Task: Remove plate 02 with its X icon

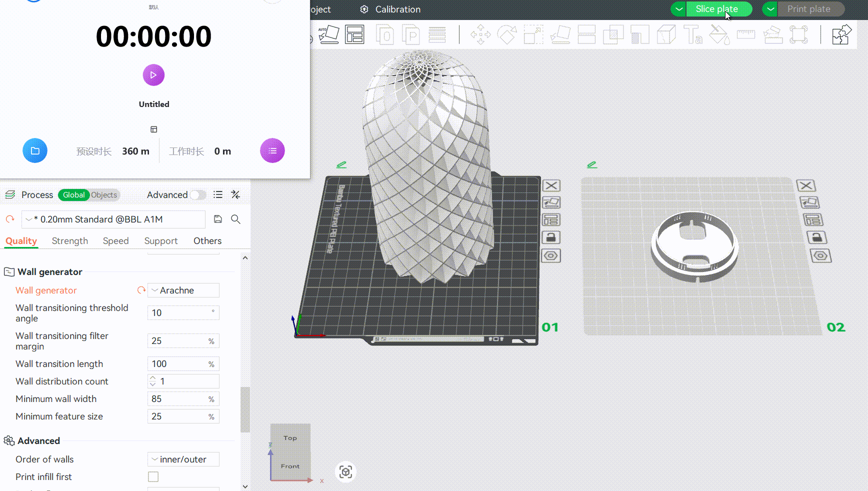Action: coord(806,185)
